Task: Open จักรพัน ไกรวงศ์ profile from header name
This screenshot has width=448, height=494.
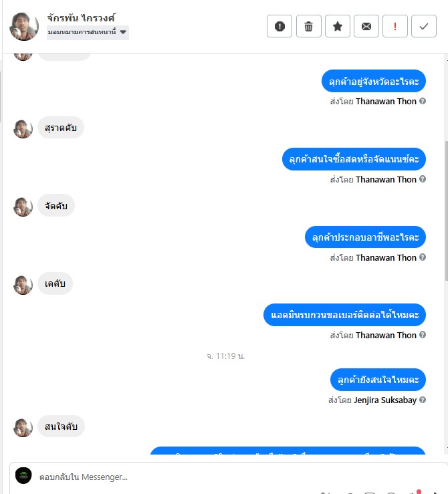Action: click(82, 17)
